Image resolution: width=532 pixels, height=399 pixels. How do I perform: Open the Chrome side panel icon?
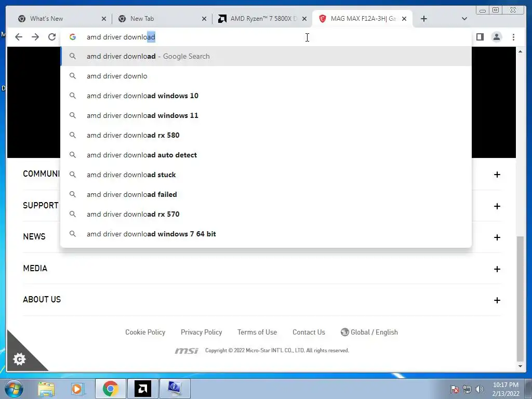(x=480, y=37)
